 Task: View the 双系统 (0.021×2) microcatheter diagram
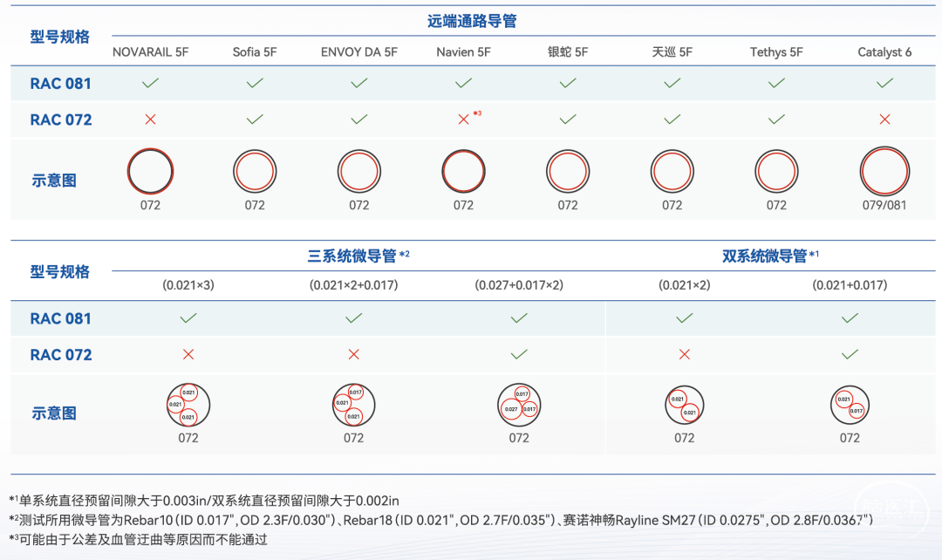[685, 405]
